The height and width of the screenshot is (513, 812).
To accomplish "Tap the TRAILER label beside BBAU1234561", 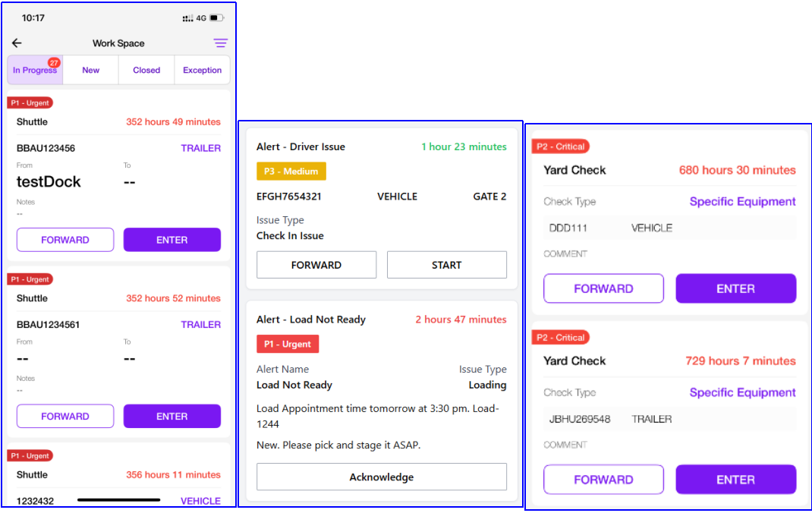I will [201, 325].
